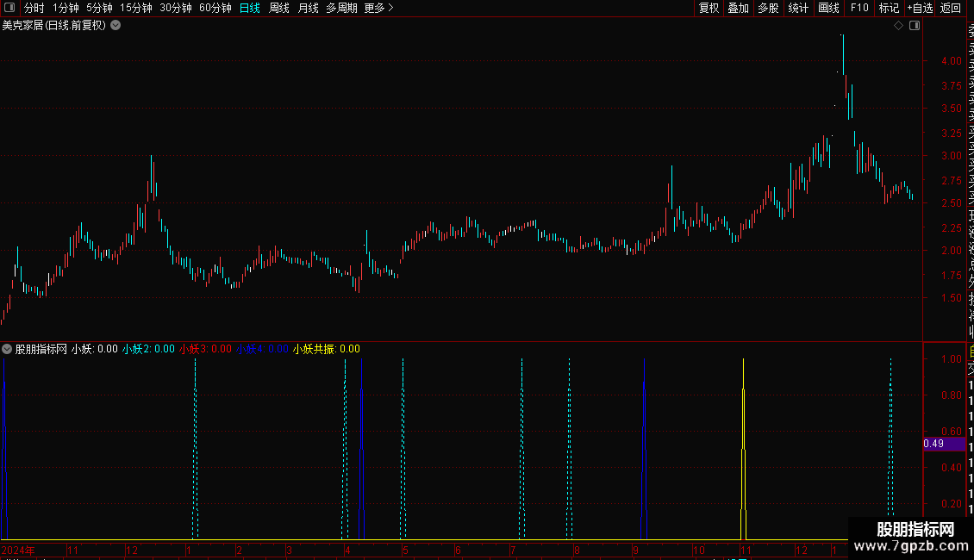Open indicator dropdown beside 股朋指标网

(x=7, y=349)
